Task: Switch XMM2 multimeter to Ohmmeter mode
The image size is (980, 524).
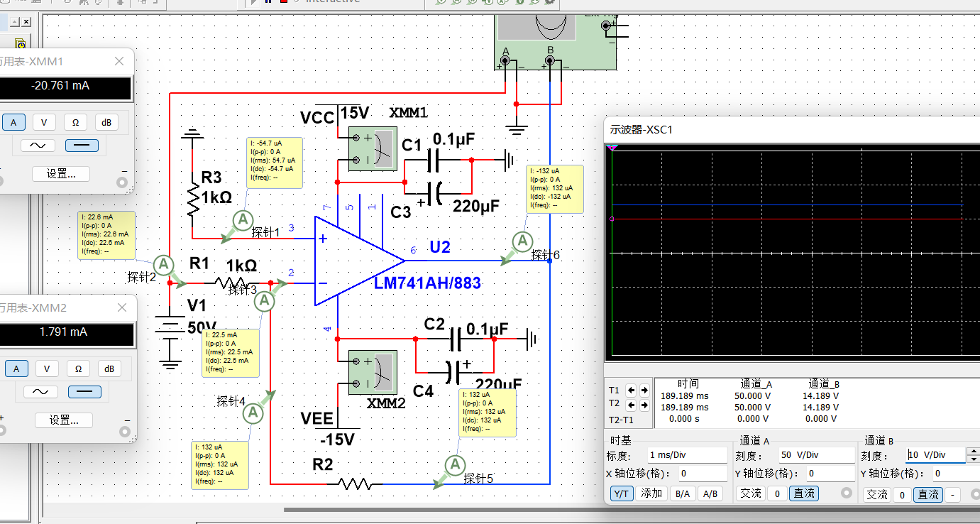Action: 78,369
